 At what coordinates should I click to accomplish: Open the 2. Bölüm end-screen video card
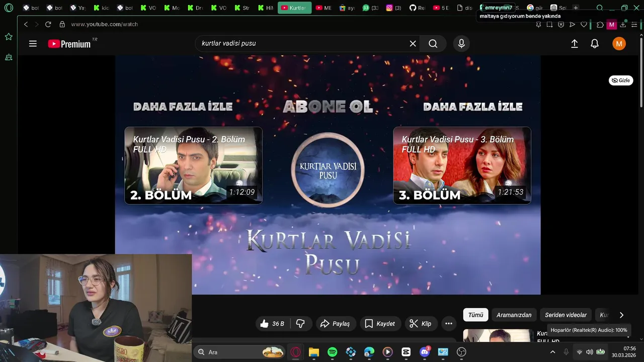[193, 165]
